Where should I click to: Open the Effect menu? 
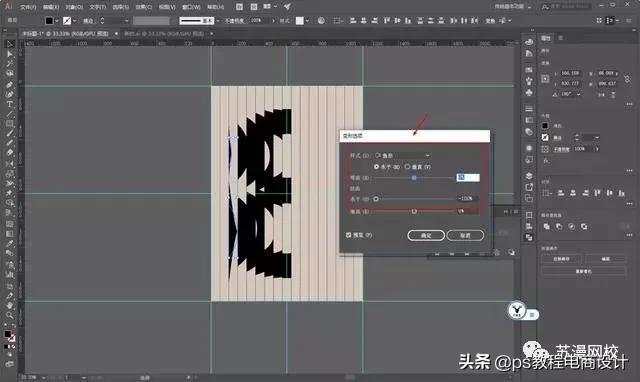pos(143,7)
